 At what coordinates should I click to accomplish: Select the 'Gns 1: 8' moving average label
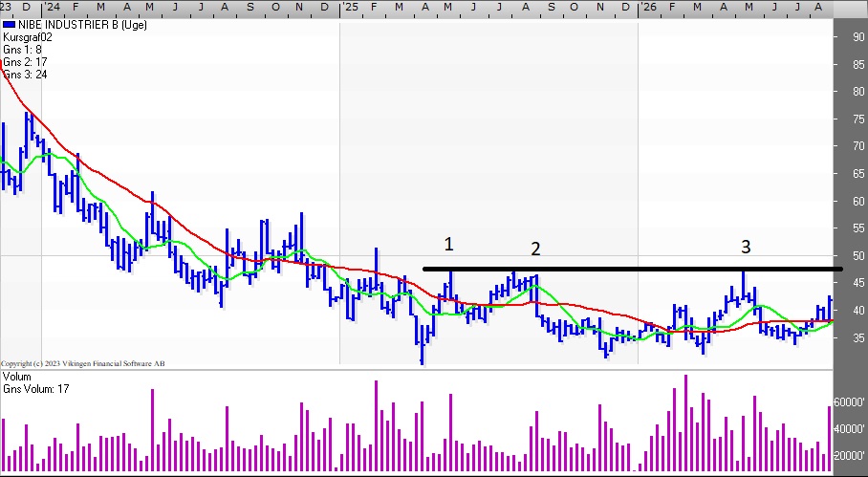coord(22,50)
